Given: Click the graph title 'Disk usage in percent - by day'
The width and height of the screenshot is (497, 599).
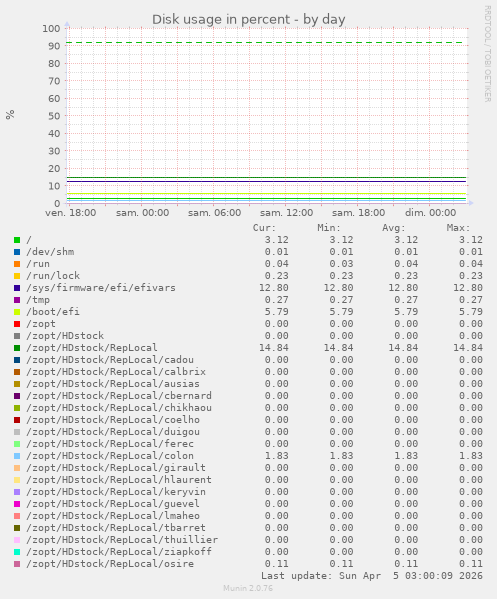Looking at the screenshot, I should pos(249,19).
